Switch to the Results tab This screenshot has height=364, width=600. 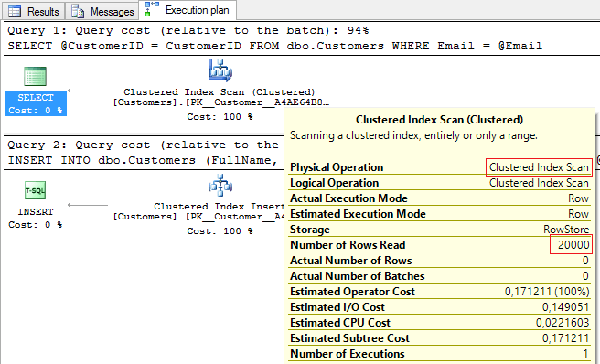tap(34, 12)
